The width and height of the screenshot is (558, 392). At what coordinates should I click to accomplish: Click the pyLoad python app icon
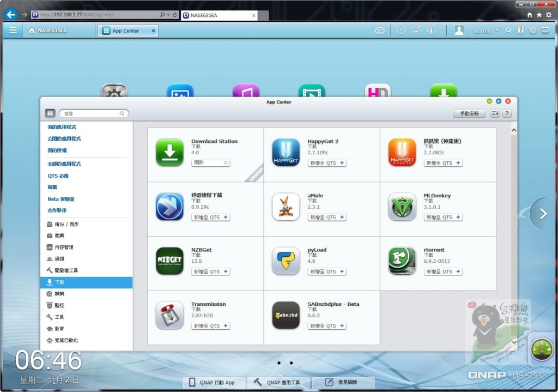[x=286, y=261]
